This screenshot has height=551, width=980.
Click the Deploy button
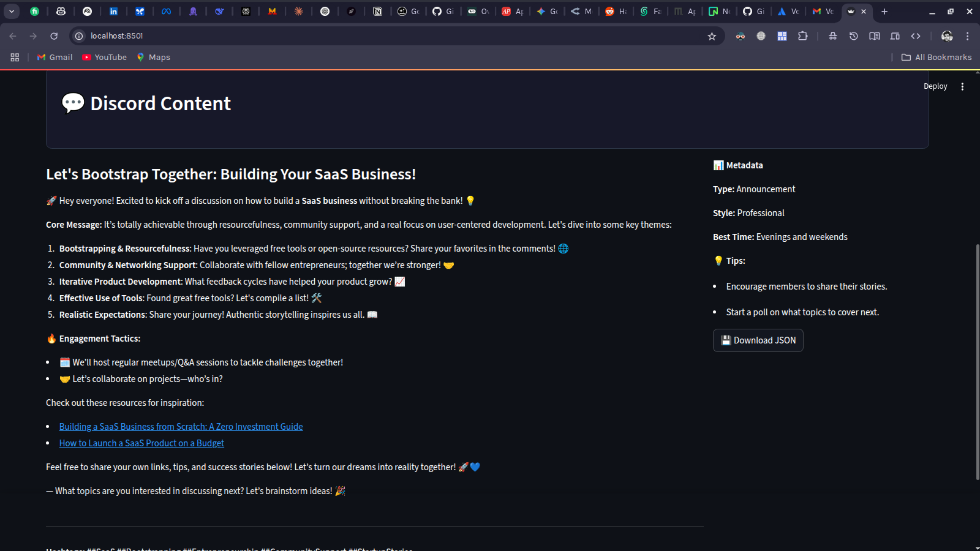tap(935, 86)
